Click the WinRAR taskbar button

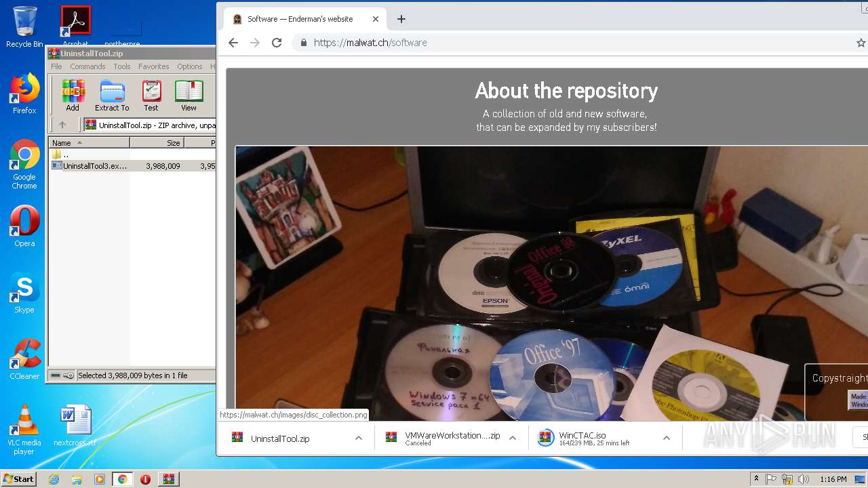coord(168,479)
